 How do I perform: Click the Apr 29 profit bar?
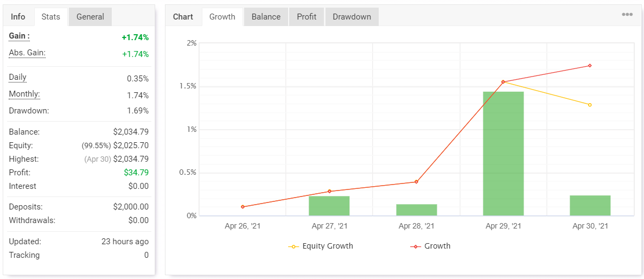click(503, 154)
